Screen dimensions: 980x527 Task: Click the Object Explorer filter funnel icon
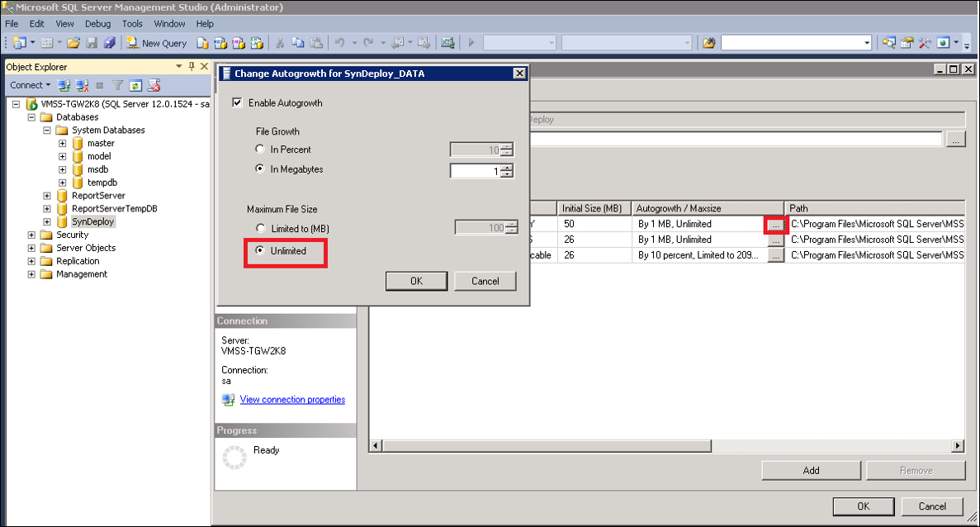coord(117,85)
